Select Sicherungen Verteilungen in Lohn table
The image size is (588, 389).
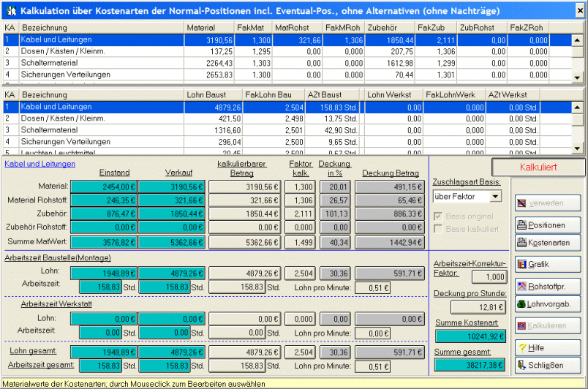287,142
